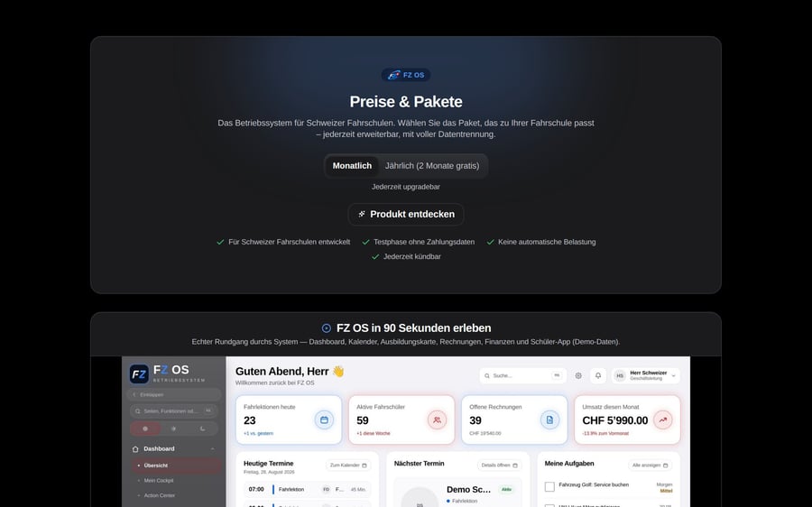The width and height of the screenshot is (812, 507).
Task: Check the Fahrzeug Golf: Service buchen task
Action: click(550, 487)
